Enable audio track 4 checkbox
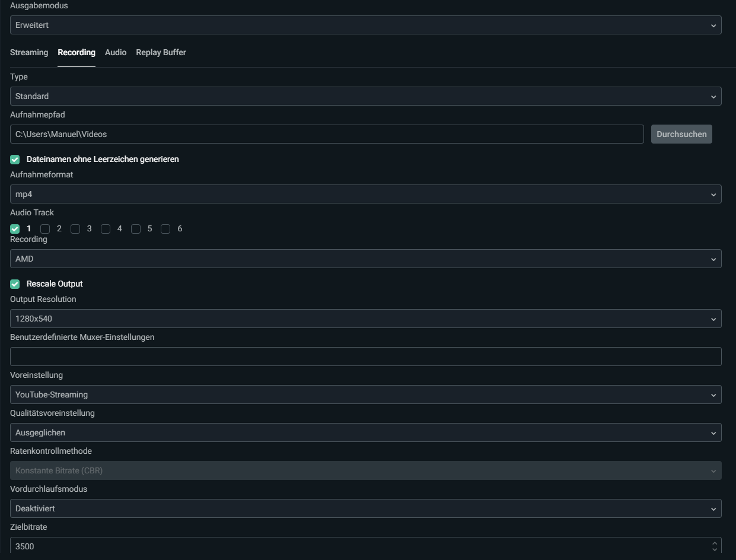This screenshot has width=736, height=560. point(106,229)
